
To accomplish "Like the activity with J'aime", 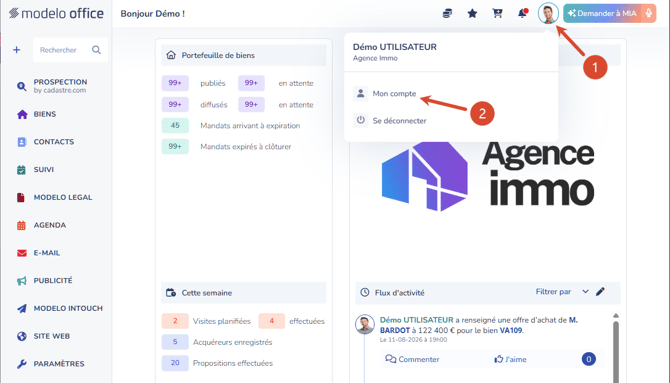I will 510,359.
